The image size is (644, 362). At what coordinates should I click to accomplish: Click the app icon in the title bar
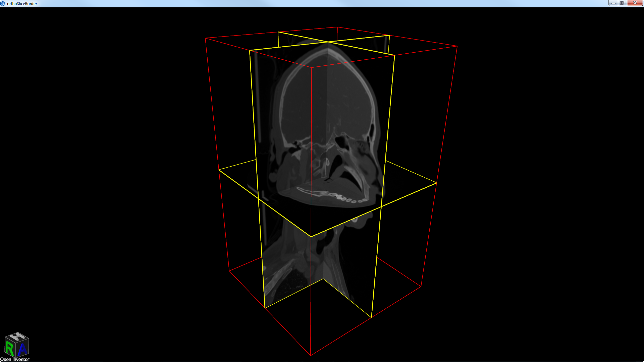click(x=3, y=3)
